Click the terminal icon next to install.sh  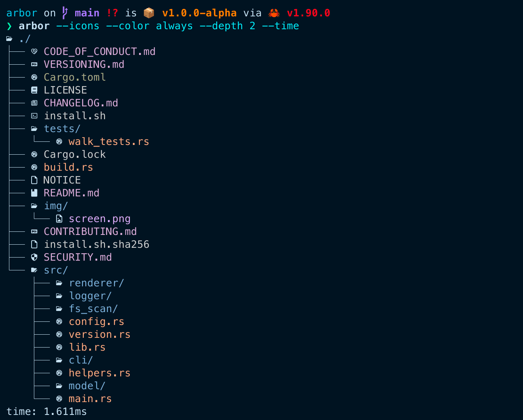coord(34,116)
